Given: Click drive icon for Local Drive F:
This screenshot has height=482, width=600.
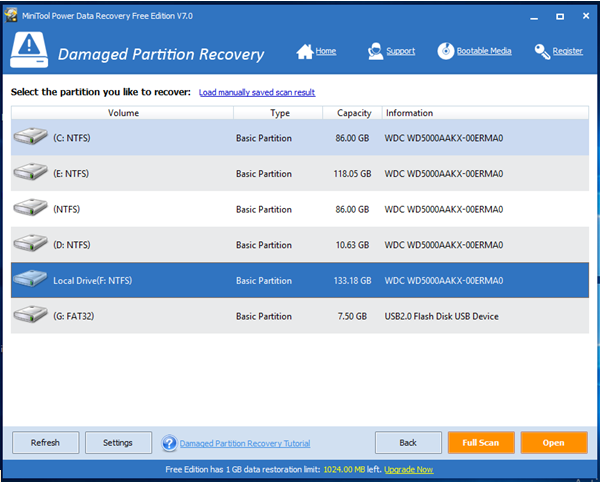Looking at the screenshot, I should (x=31, y=279).
